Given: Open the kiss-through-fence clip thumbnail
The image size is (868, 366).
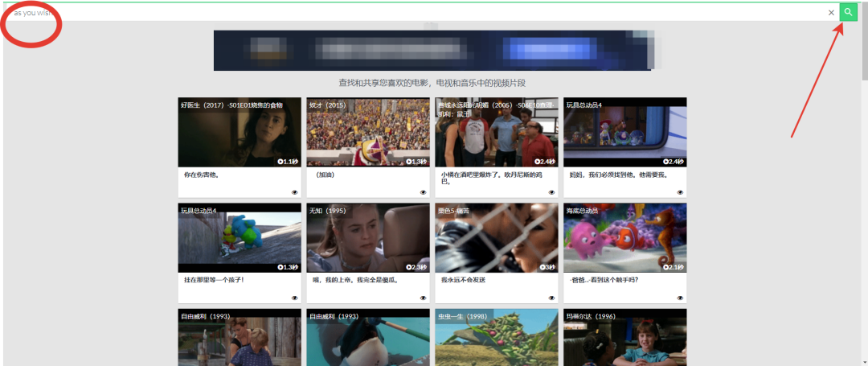Looking at the screenshot, I should click(x=497, y=237).
